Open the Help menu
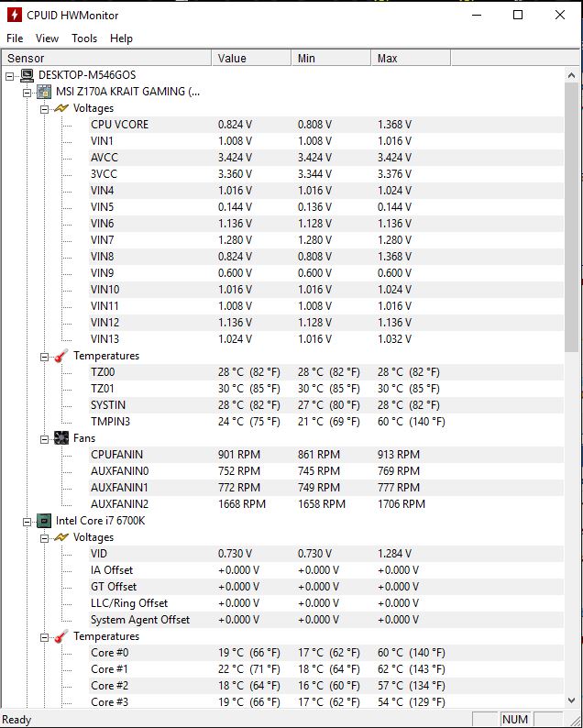This screenshot has height=728, width=583. point(121,39)
